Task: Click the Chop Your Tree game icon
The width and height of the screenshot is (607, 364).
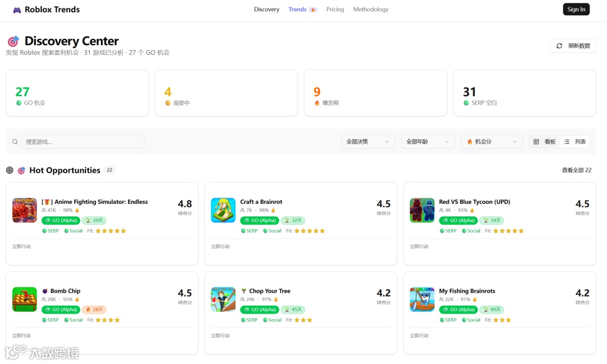Action: pos(223,299)
